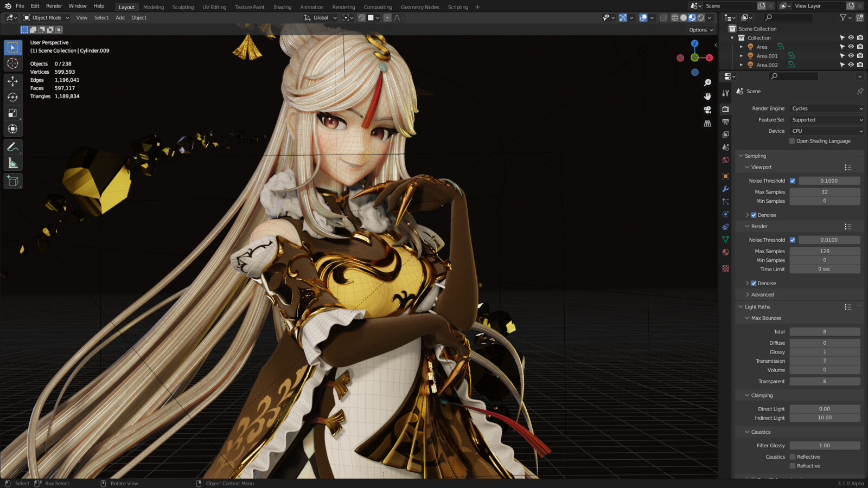Adjust Viewport Max Samples field 32
This screenshot has height=488, width=868.
point(825,192)
